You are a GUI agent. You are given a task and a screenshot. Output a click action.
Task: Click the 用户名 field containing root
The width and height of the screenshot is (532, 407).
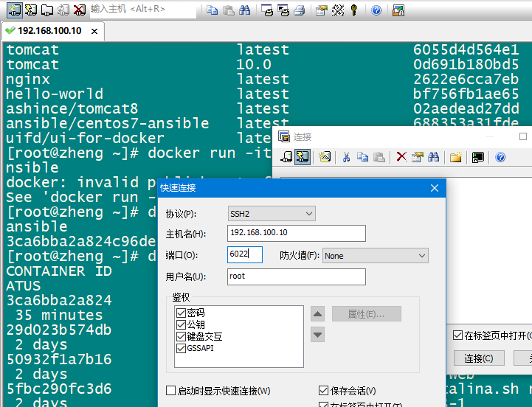point(297,276)
